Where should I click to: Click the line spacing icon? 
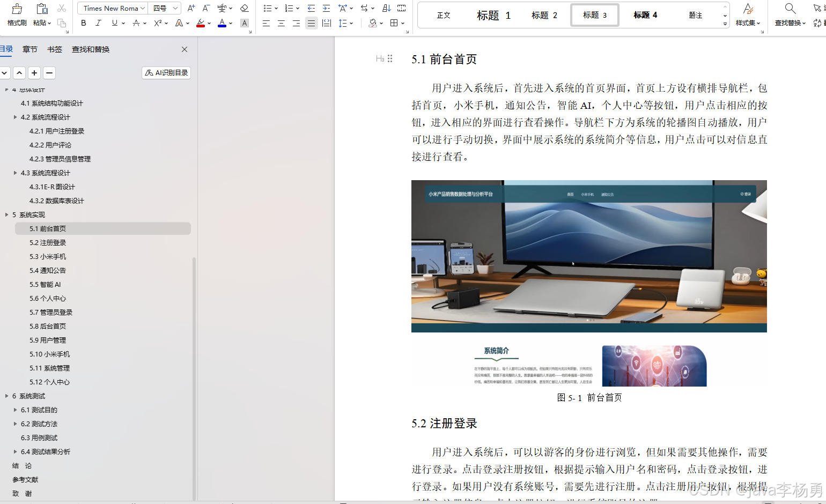(343, 23)
